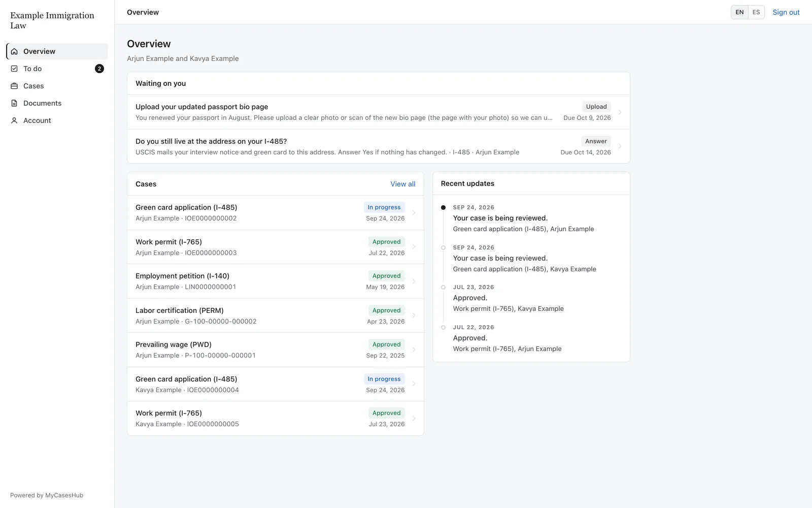
Task: Click 'Work permit (I-765), Arjun Example' update
Action: [x=507, y=349]
